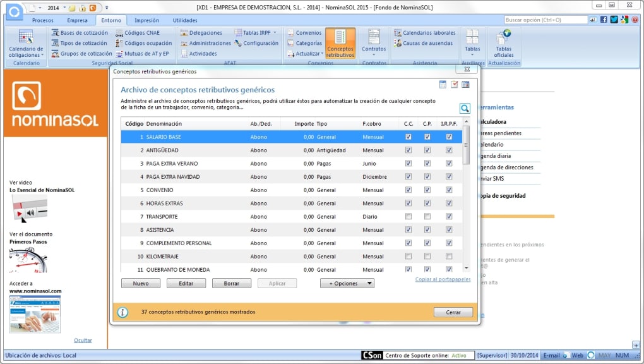This screenshot has height=364, width=644.
Task: Focus the Buscar opción search field
Action: click(546, 20)
